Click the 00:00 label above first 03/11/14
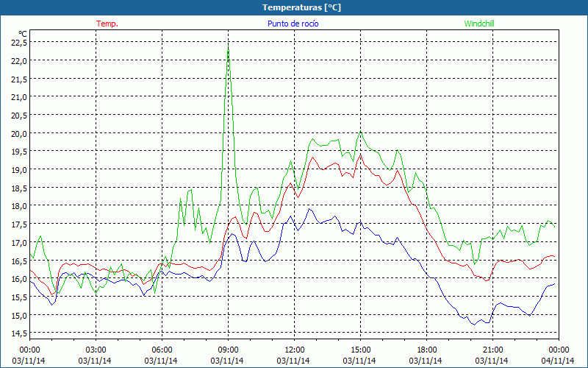 29,350
